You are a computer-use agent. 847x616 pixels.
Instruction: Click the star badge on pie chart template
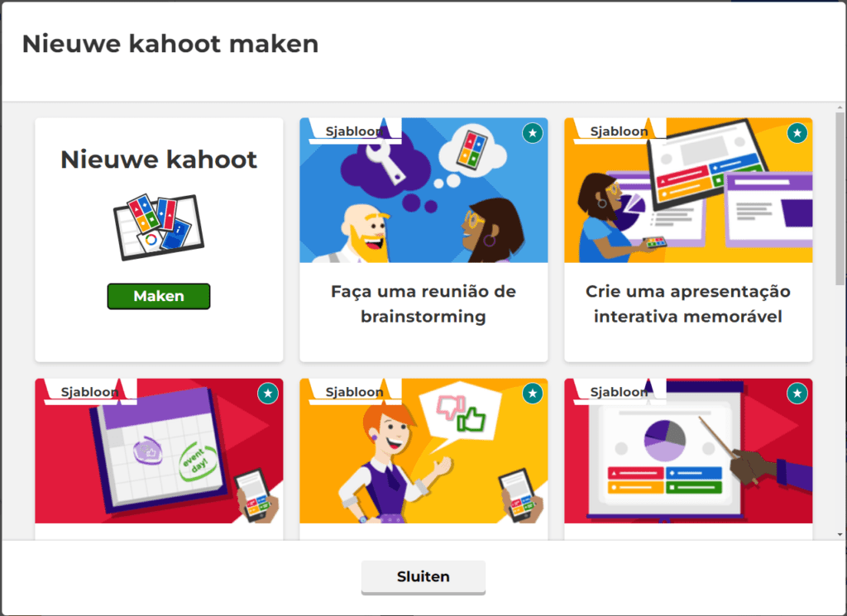797,394
